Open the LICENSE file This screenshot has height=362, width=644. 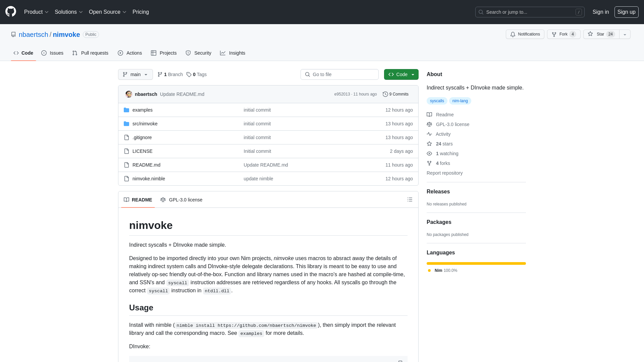click(143, 151)
